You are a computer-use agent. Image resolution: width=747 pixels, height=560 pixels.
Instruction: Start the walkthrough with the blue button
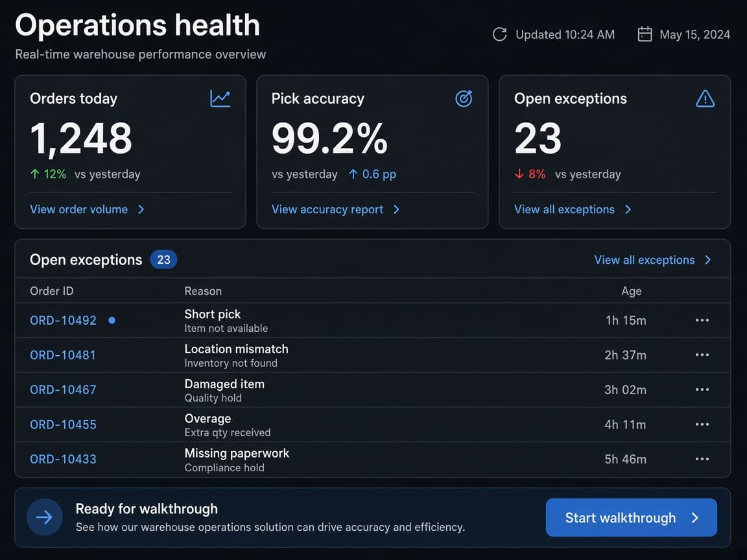[631, 518]
